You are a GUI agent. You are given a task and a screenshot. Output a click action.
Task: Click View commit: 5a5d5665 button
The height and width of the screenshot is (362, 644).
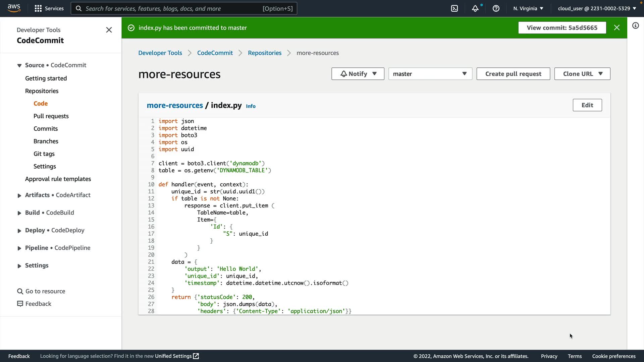(562, 27)
